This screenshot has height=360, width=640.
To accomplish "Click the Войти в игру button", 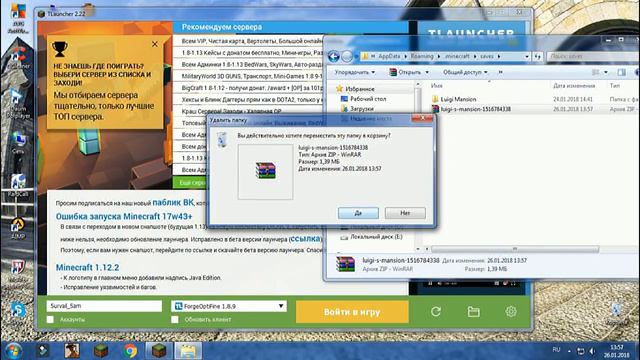I will [352, 312].
